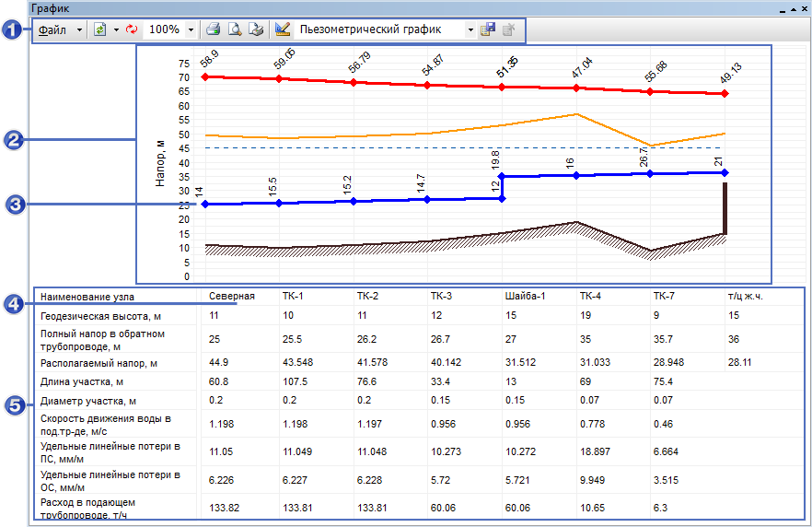Click the blue line marker labeled 21
This screenshot has width=812, height=527.
(x=725, y=172)
